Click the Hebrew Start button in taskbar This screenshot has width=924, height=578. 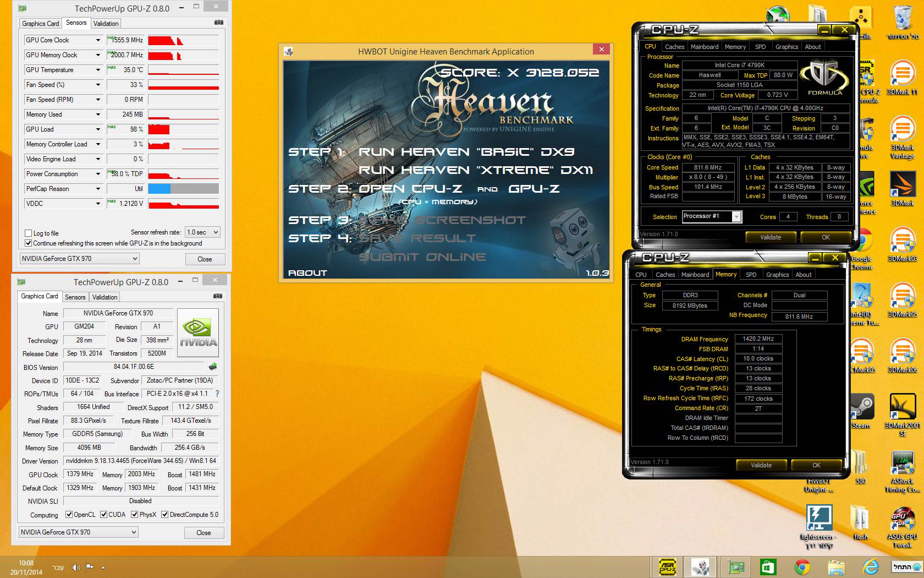tap(906, 566)
